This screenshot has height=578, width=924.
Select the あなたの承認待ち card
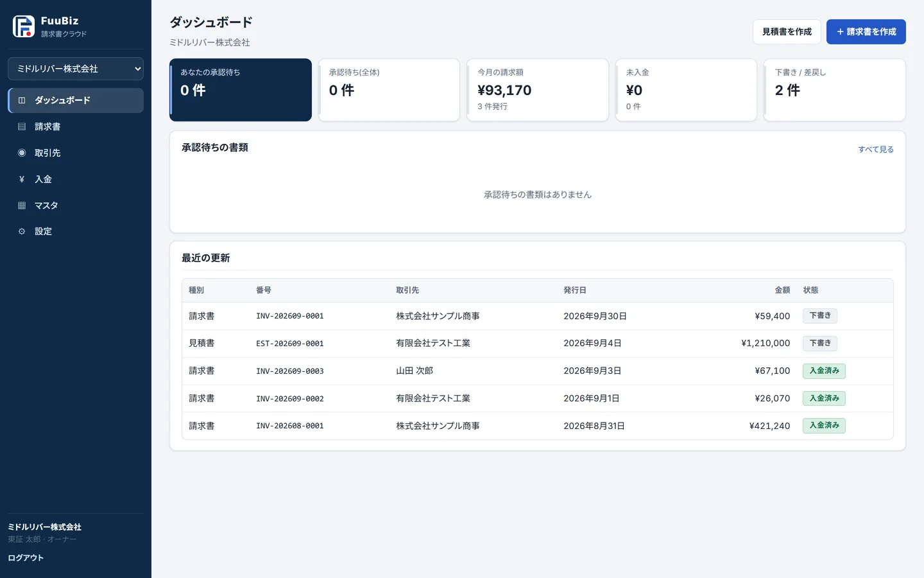241,90
